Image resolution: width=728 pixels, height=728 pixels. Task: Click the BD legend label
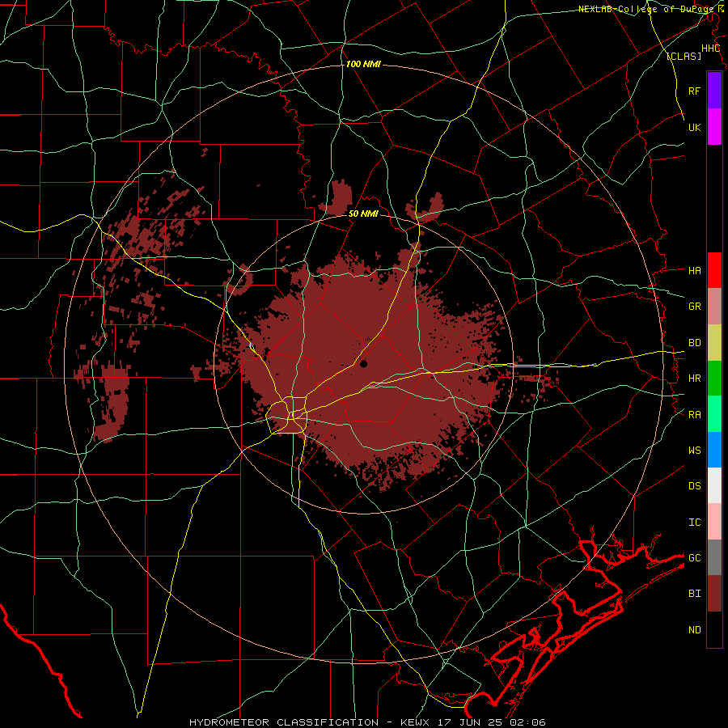(x=694, y=343)
